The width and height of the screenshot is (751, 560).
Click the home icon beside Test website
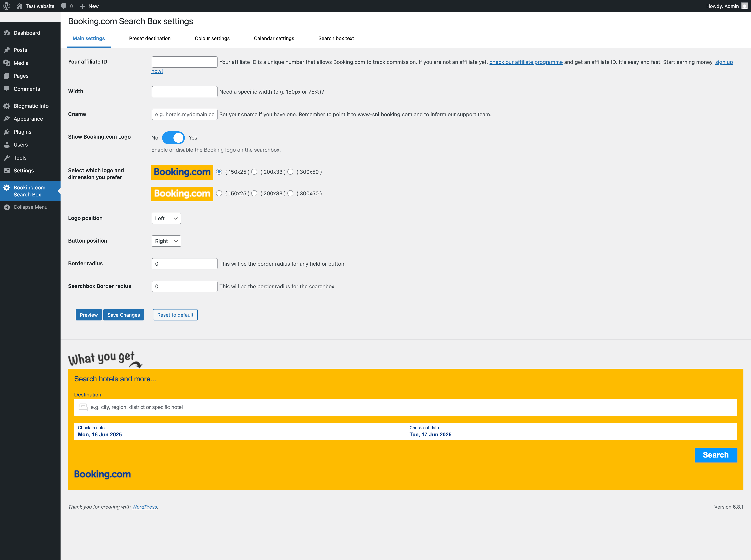(x=19, y=6)
